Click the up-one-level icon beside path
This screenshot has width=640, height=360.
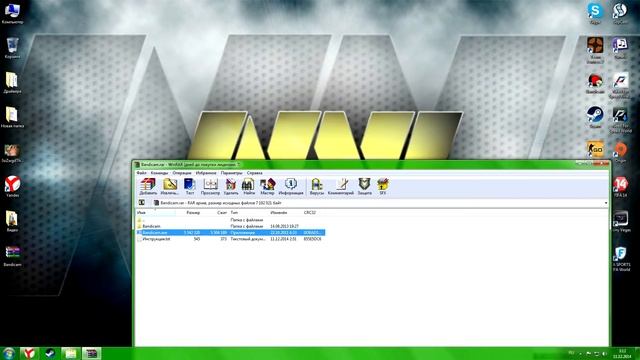[142, 202]
